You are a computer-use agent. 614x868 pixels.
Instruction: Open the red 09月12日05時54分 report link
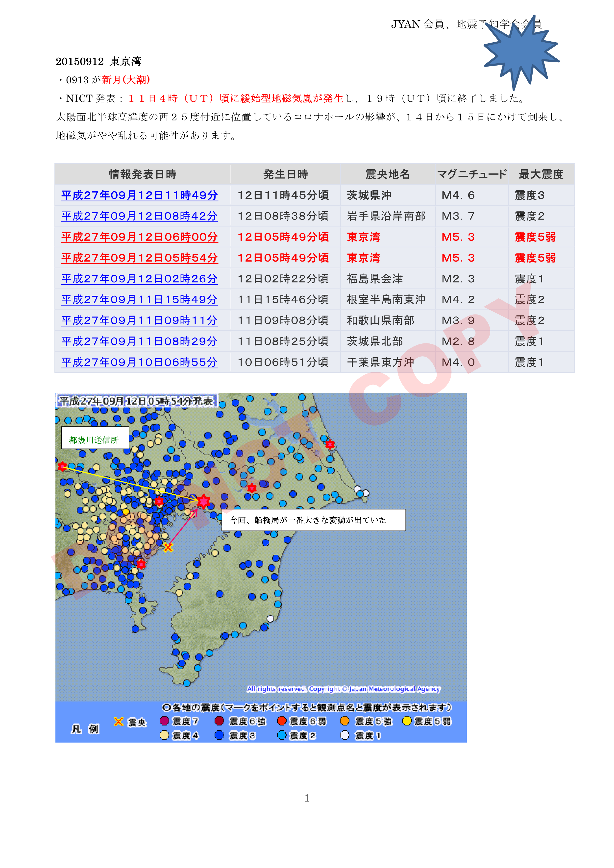(x=139, y=258)
